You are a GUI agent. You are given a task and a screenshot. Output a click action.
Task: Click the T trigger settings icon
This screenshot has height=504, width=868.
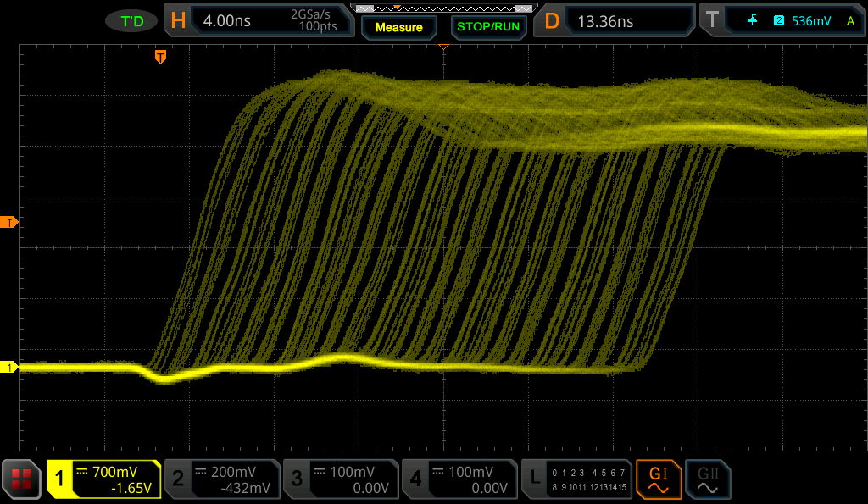click(711, 21)
